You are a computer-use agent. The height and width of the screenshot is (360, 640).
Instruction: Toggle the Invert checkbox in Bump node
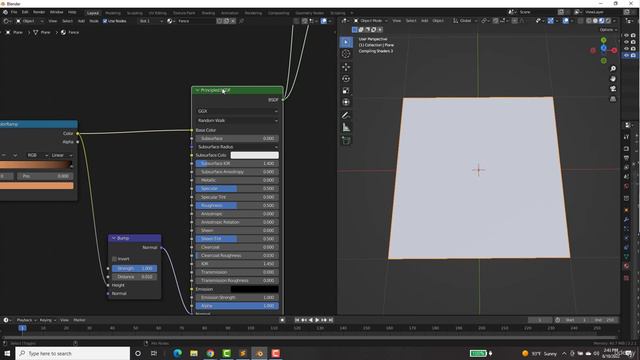(115, 259)
